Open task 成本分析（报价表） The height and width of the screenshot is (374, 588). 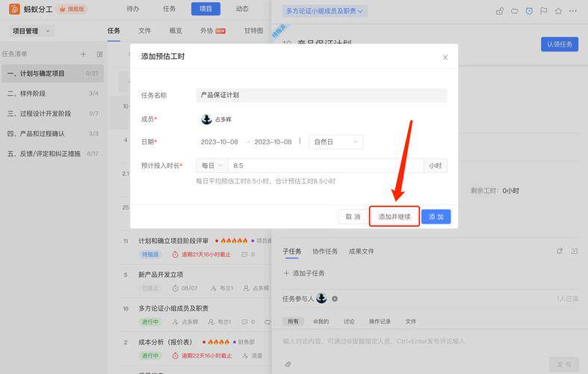pos(165,342)
